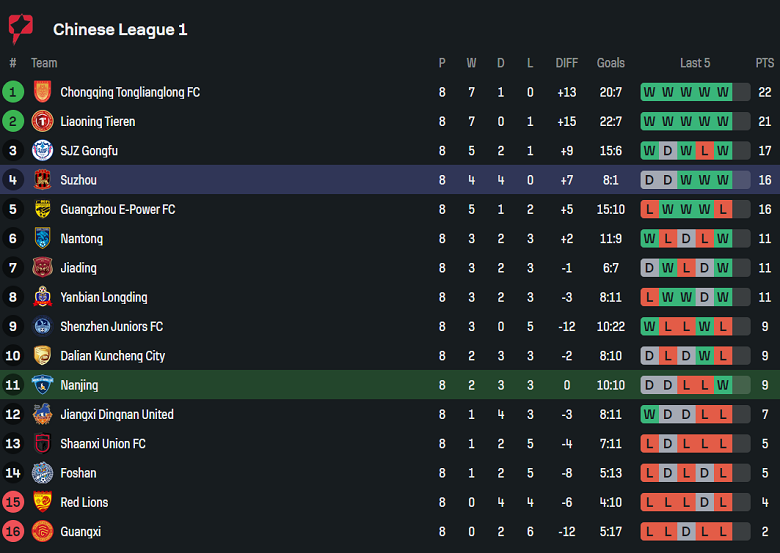
Task: Click Nanjing team name
Action: 79,385
